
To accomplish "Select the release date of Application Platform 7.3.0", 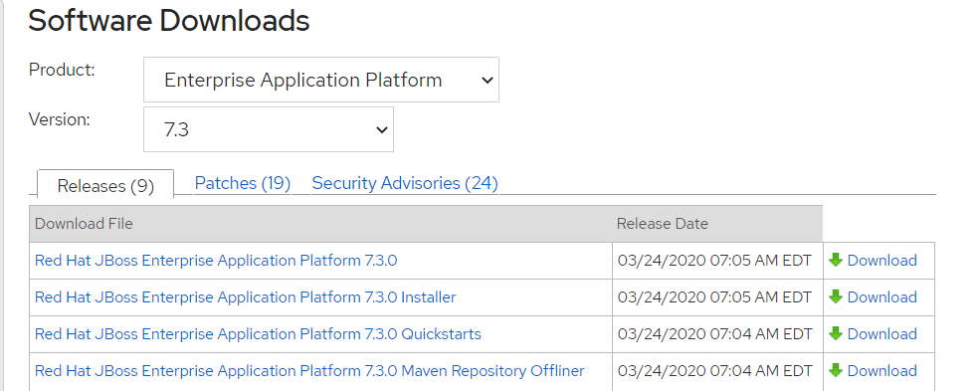I will point(714,261).
